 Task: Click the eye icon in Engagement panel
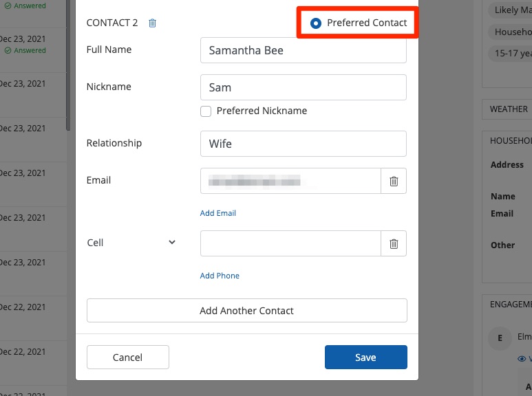522,359
